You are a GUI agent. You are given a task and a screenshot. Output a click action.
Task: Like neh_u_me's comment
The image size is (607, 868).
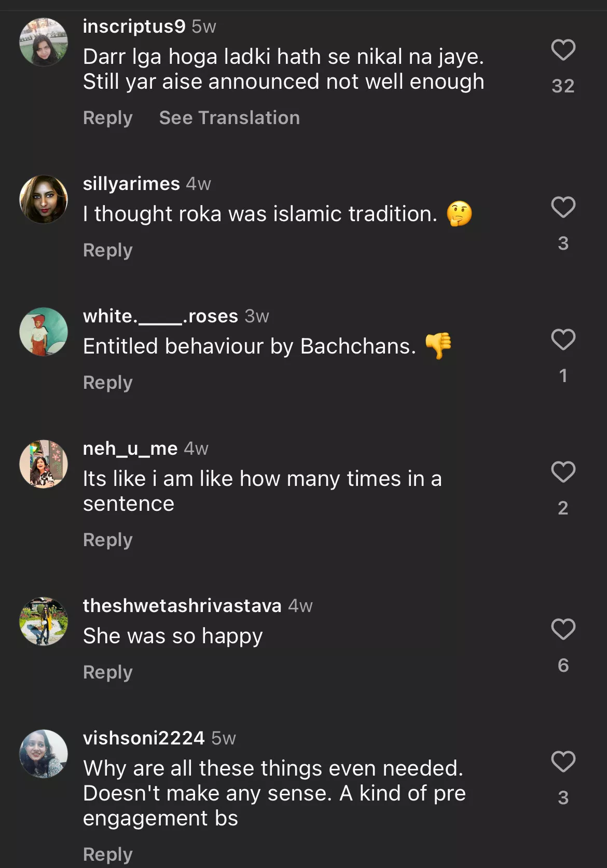(x=563, y=472)
